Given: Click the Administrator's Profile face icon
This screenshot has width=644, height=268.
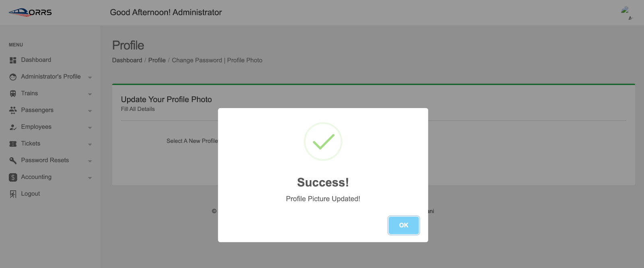Looking at the screenshot, I should [13, 77].
